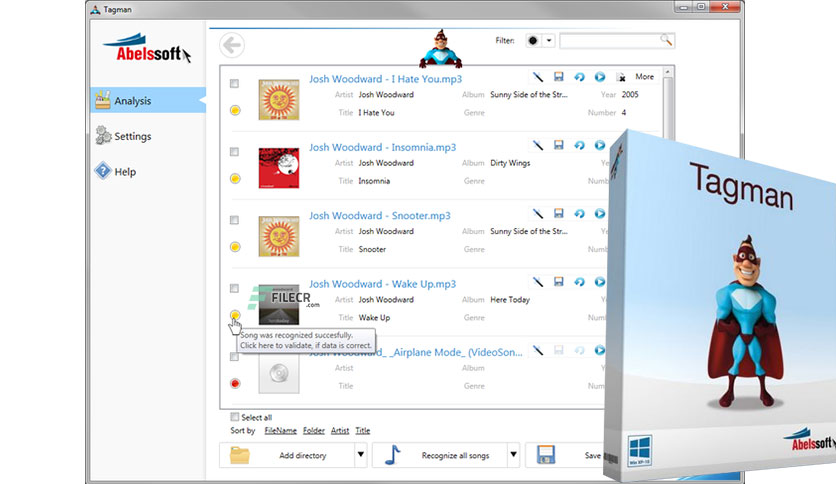Expand the Add directory dropdown arrow
The width and height of the screenshot is (836, 484).
tap(360, 455)
